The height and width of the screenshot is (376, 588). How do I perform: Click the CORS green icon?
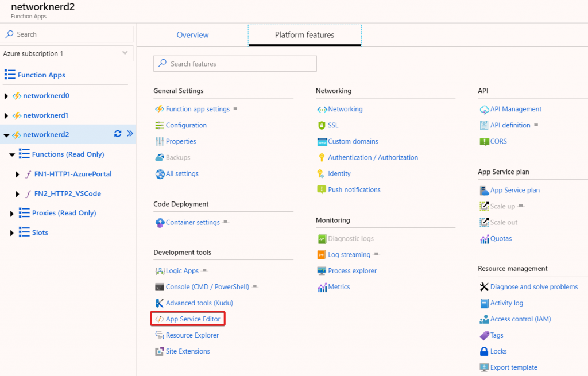point(484,142)
